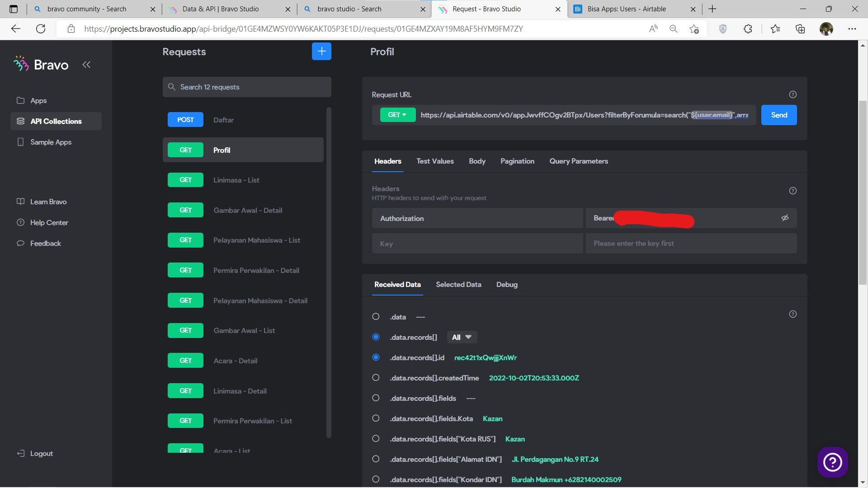Click the Bravo logo
Image resolution: width=868 pixels, height=488 pixels.
pos(41,65)
